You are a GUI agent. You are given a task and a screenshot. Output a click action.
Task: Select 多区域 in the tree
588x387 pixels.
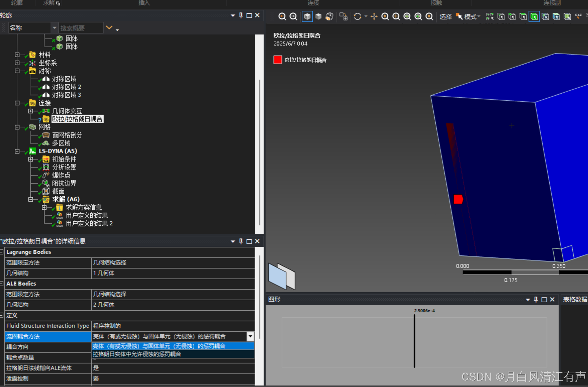tap(61, 143)
